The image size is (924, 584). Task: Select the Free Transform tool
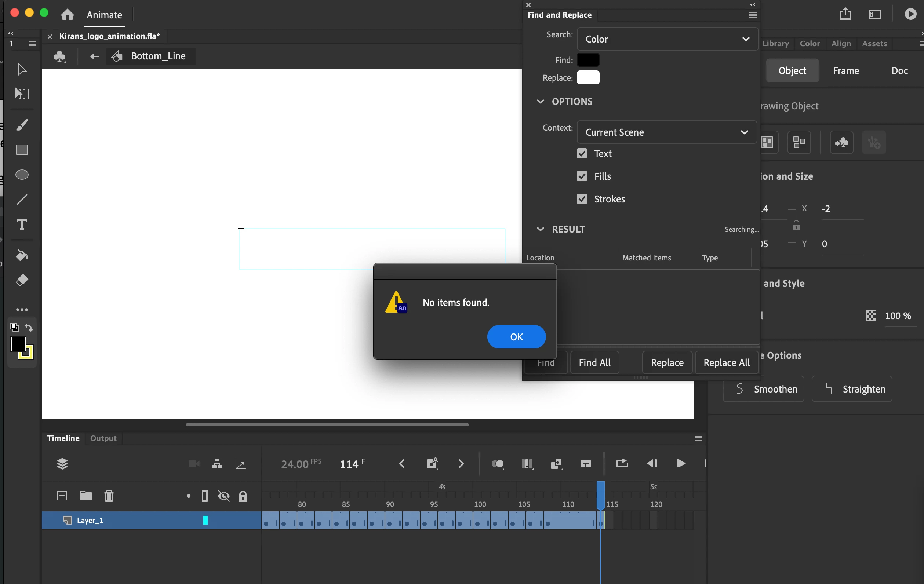click(x=22, y=94)
